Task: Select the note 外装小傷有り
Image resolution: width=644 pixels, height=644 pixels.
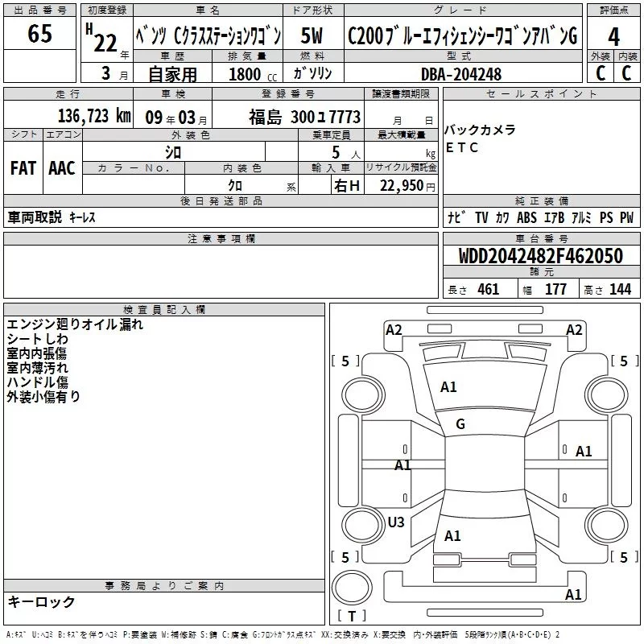Action: (x=43, y=396)
